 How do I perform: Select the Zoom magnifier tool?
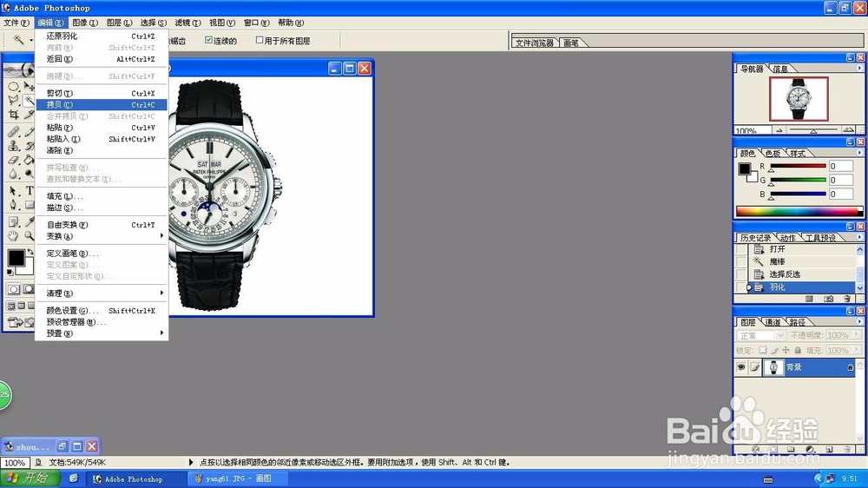click(29, 236)
